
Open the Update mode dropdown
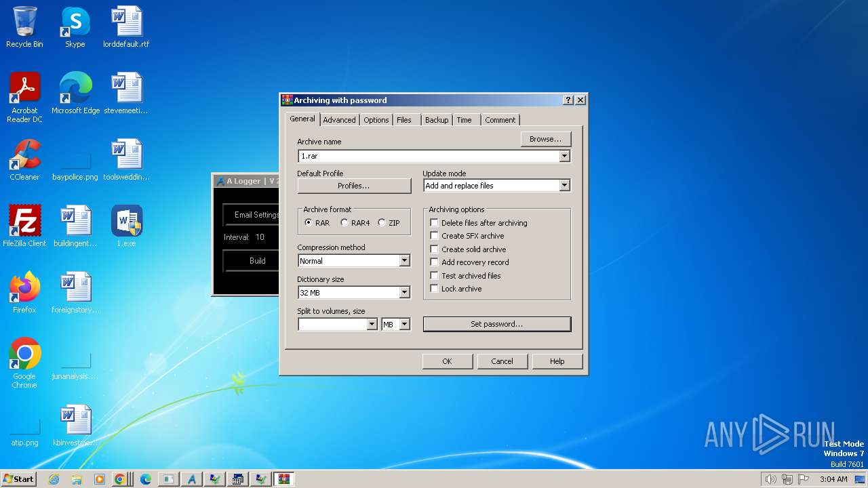pos(564,186)
